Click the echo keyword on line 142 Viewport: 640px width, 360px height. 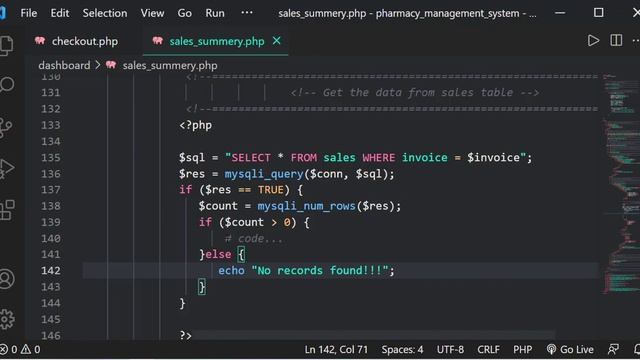click(231, 271)
